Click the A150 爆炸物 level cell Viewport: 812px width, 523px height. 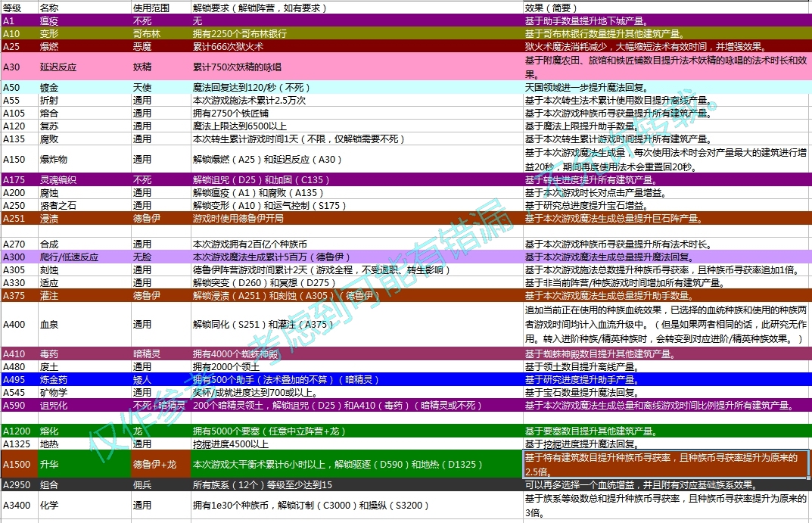tap(20, 160)
